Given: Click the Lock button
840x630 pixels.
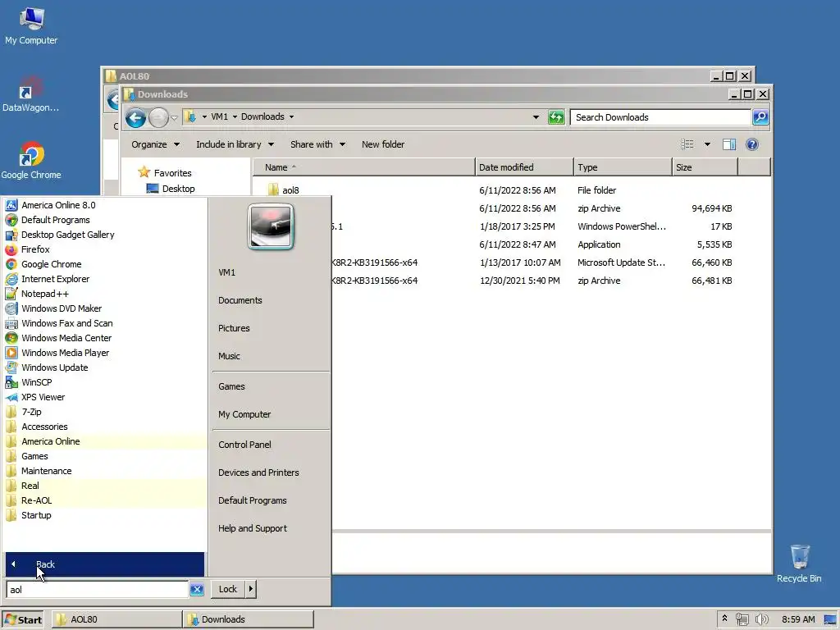Looking at the screenshot, I should tap(227, 589).
